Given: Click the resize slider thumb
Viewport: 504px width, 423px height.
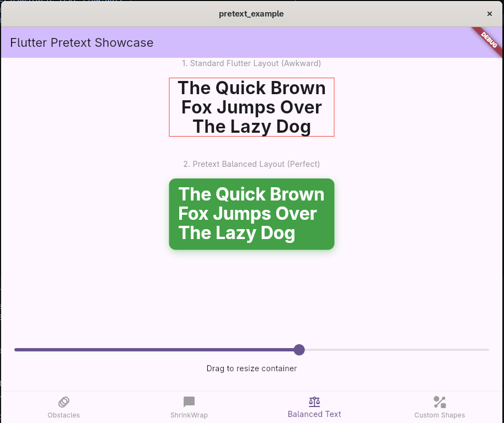Looking at the screenshot, I should [299, 350].
